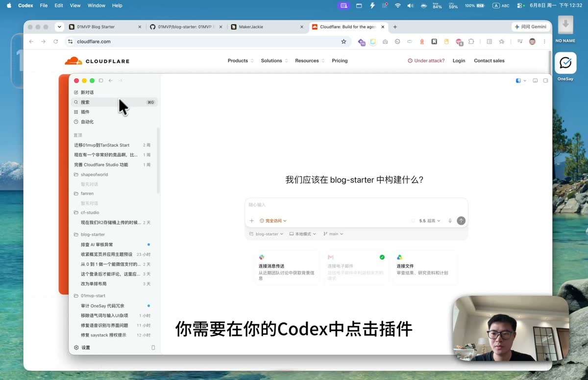Click the Under attack? link
This screenshot has width=588, height=380.
click(x=426, y=61)
